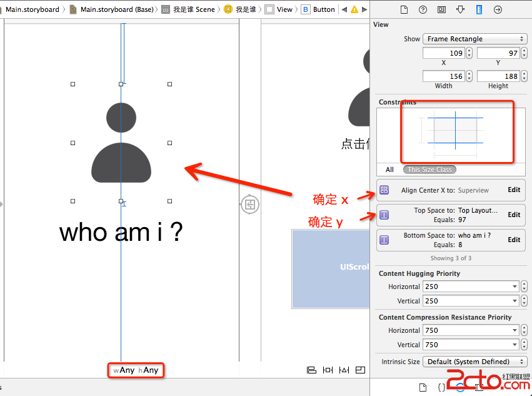Open the Intrinsic Size dropdown

pyautogui.click(x=474, y=362)
